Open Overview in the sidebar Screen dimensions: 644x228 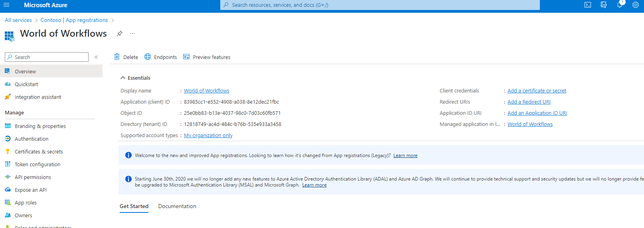point(51,71)
